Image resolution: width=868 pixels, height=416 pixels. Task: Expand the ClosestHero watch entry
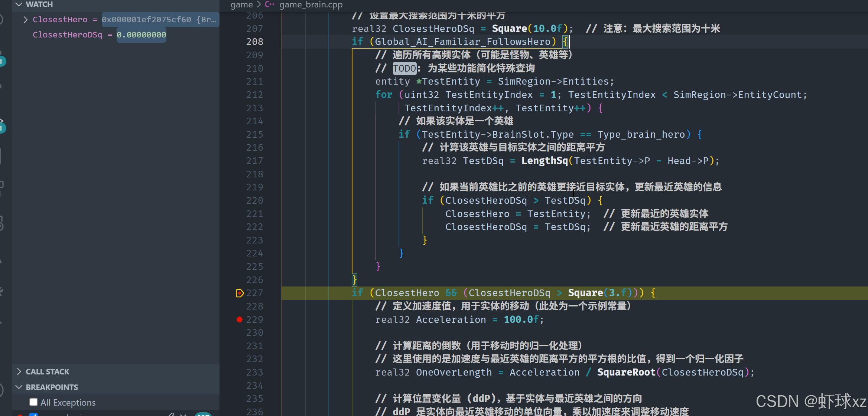click(25, 20)
